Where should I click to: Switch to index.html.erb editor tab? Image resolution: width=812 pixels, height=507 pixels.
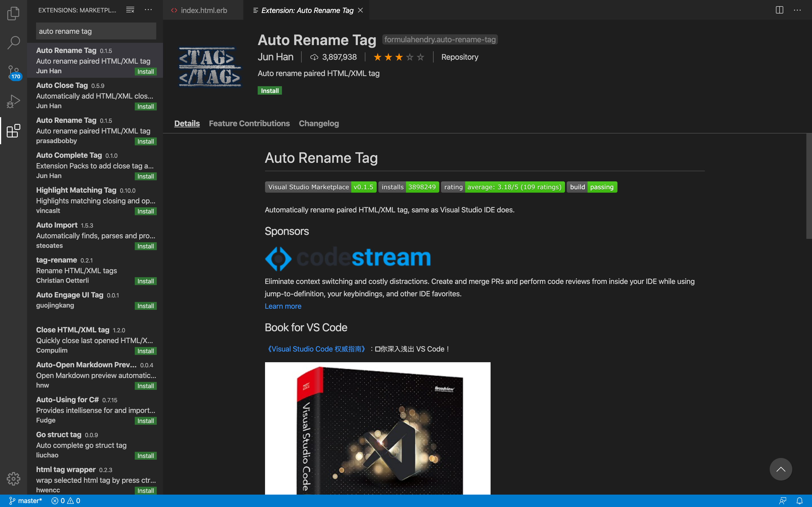pyautogui.click(x=203, y=10)
